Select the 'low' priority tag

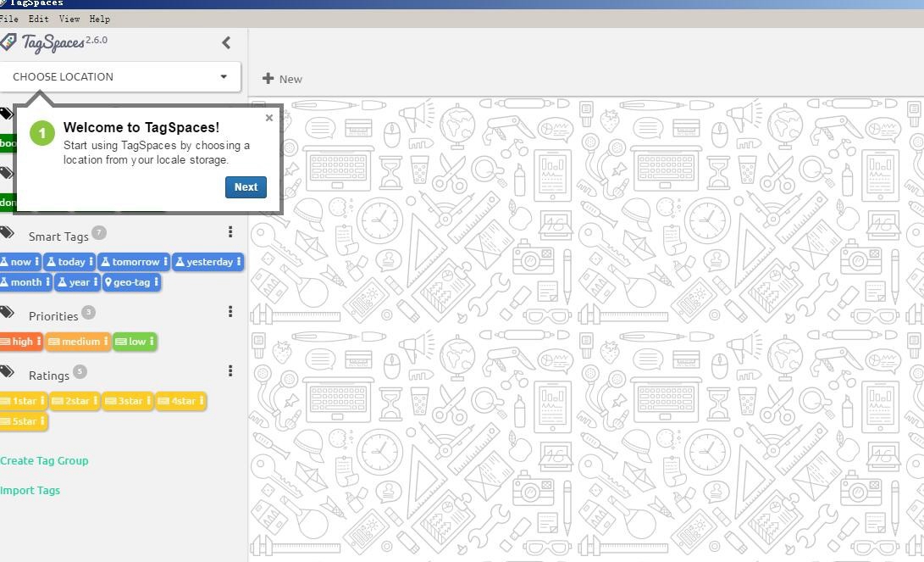(x=135, y=342)
